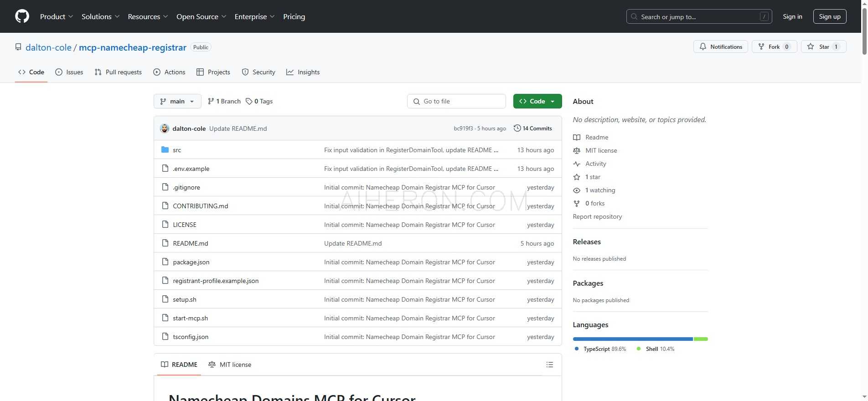868x401 pixels.
Task: Expand the Product menu
Action: coord(57,16)
